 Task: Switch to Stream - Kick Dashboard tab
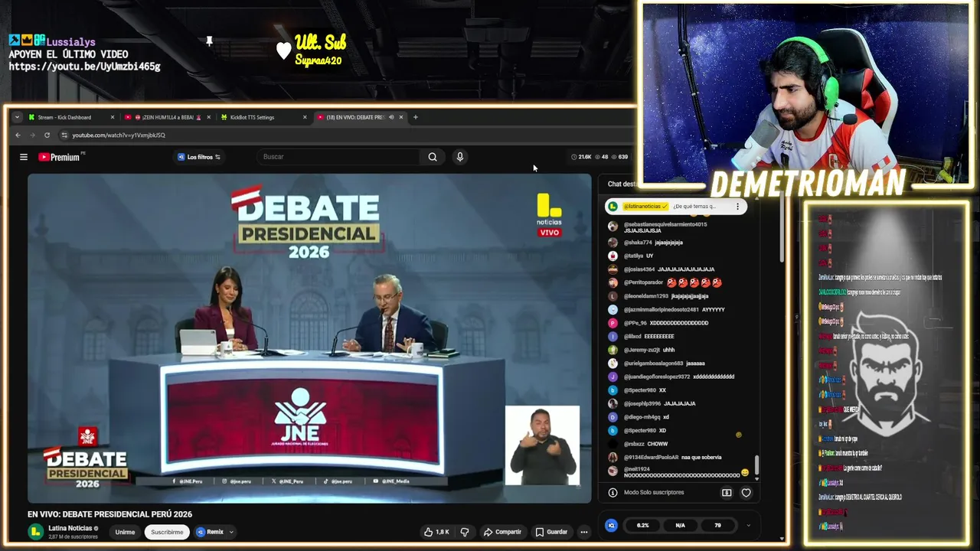(x=64, y=117)
